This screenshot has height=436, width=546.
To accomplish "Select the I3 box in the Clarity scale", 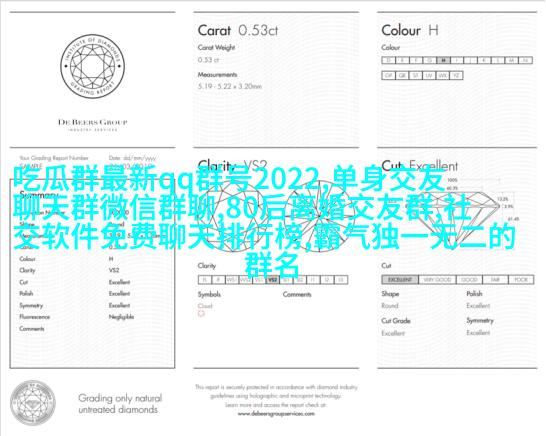I will (341, 280).
